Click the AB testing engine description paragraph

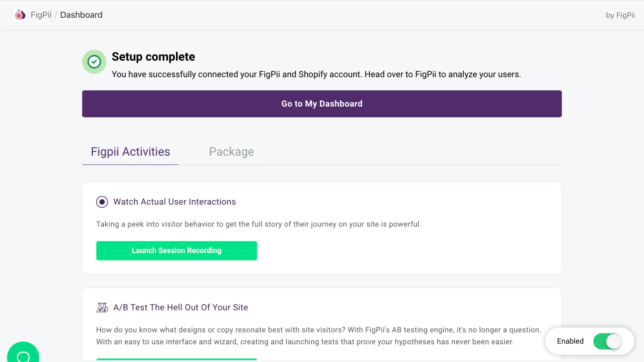[319, 336]
